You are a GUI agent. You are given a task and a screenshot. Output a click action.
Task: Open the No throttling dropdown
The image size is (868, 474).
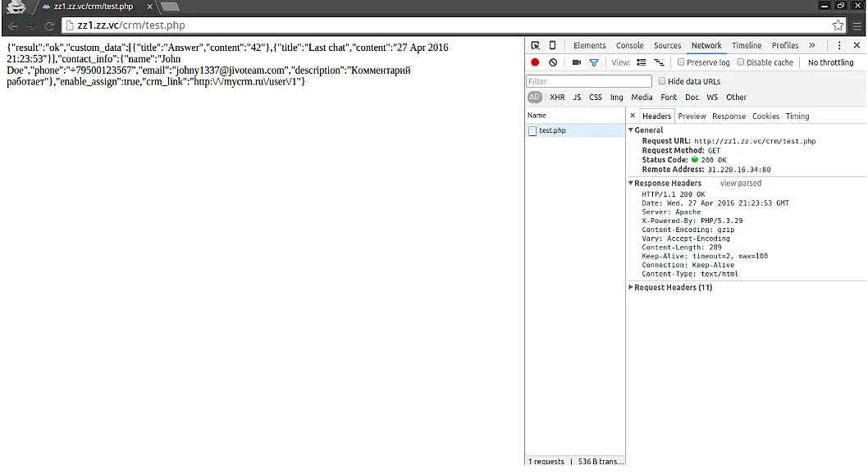pyautogui.click(x=830, y=62)
